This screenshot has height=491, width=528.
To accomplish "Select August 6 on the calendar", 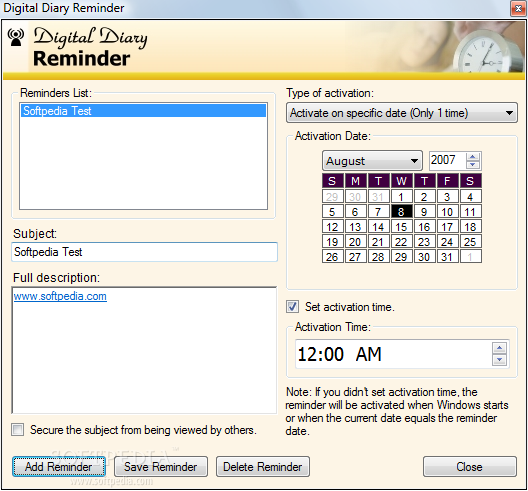I will [x=355, y=211].
